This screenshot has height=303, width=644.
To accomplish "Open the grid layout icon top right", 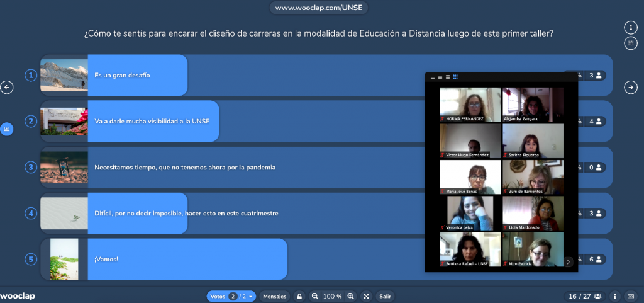I will click(631, 43).
